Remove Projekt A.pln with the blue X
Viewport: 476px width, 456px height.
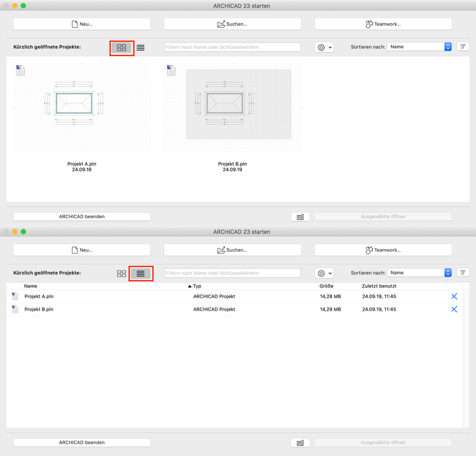click(x=454, y=296)
